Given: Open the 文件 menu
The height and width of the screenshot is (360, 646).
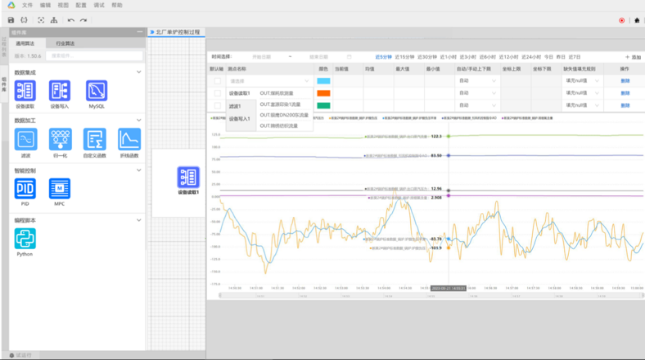Looking at the screenshot, I should (27, 5).
